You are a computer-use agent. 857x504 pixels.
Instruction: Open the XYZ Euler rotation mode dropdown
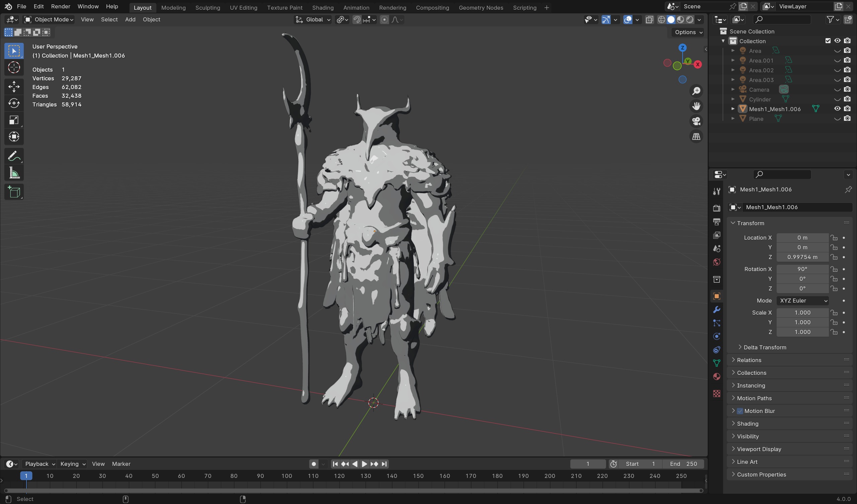click(802, 301)
